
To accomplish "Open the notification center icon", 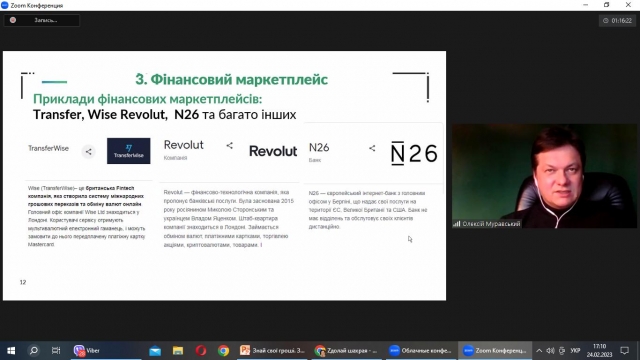I will (624, 351).
